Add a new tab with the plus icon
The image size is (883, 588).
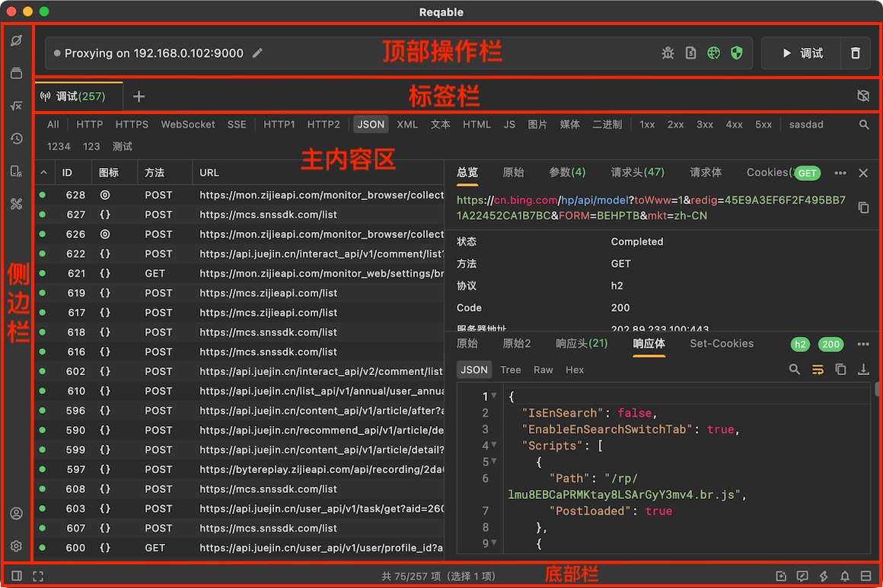pos(139,97)
